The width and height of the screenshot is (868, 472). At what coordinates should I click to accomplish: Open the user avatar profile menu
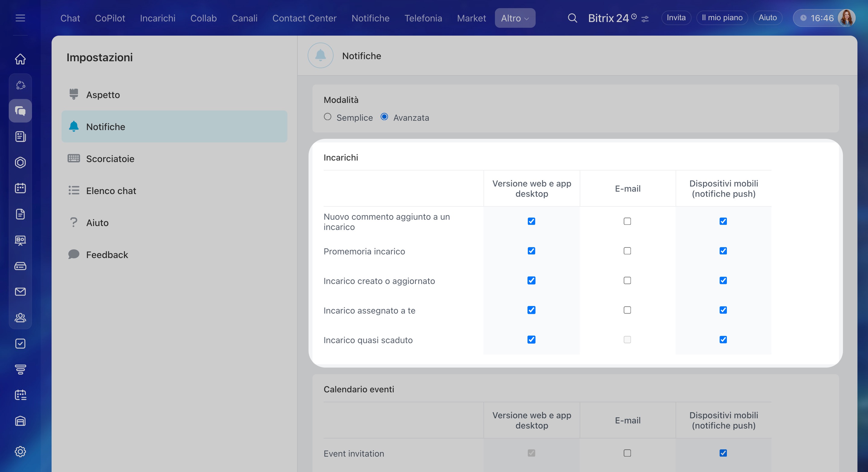846,18
